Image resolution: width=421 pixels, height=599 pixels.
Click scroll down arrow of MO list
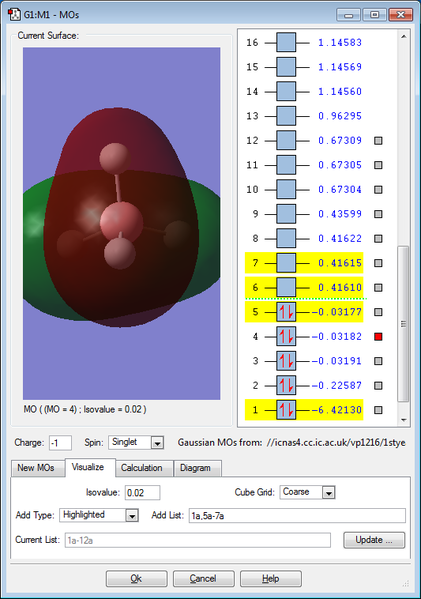(403, 420)
